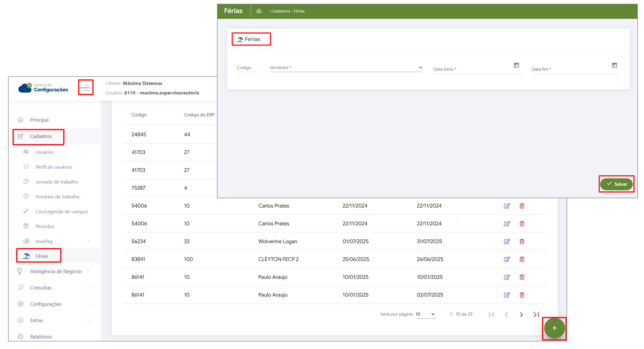Click the home icon in Férias breadcrumb

259,11
